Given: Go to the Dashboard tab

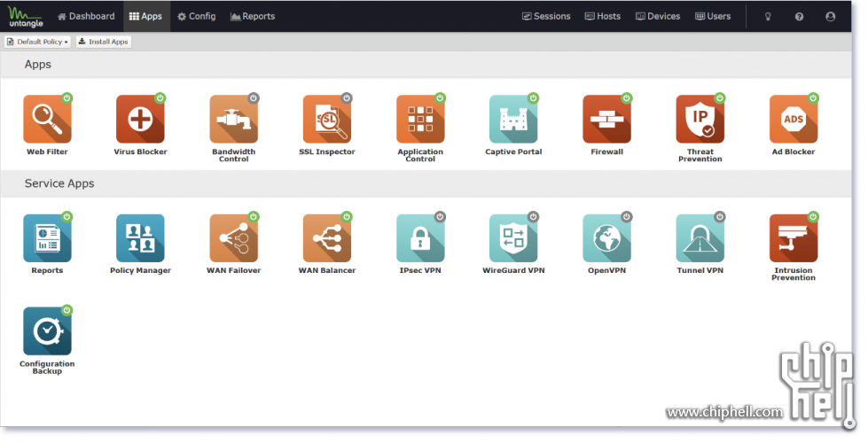Looking at the screenshot, I should coord(86,17).
